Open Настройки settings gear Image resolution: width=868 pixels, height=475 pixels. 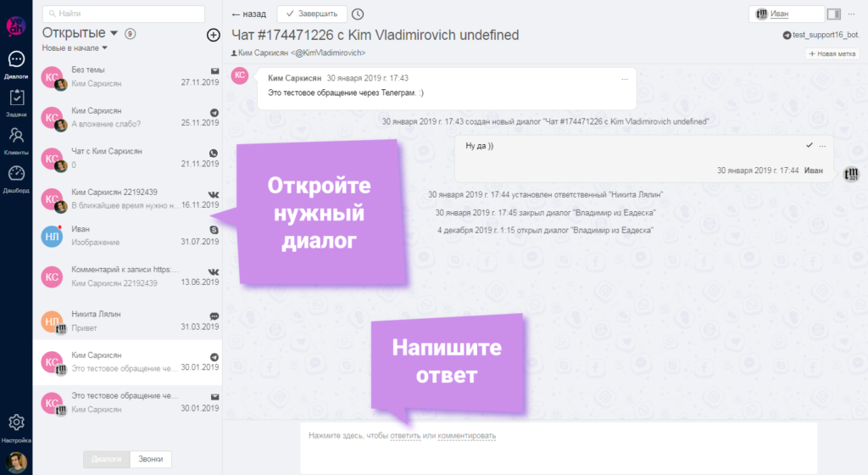[x=16, y=426]
